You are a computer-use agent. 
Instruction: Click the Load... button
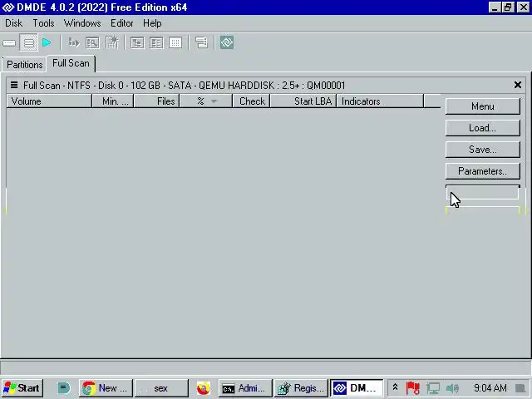coord(482,128)
